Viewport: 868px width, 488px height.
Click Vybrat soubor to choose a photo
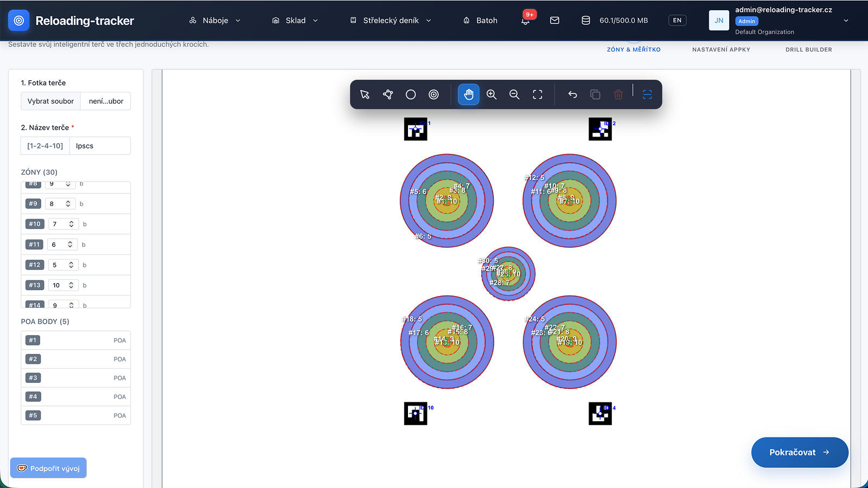(50, 101)
